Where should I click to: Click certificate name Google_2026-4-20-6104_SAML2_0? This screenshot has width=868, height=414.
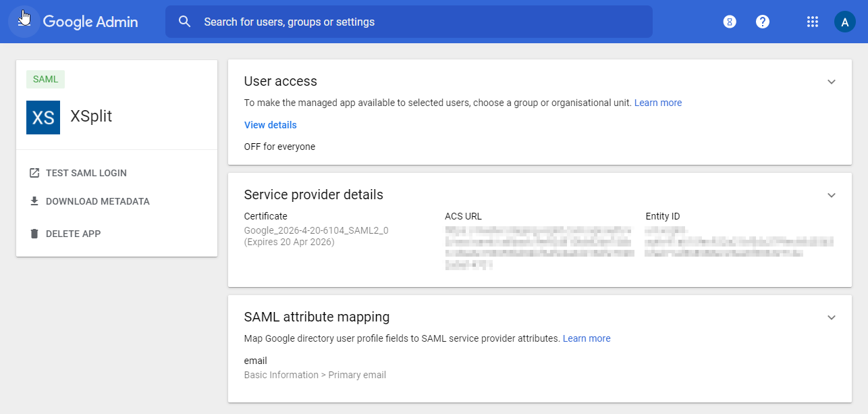point(316,230)
